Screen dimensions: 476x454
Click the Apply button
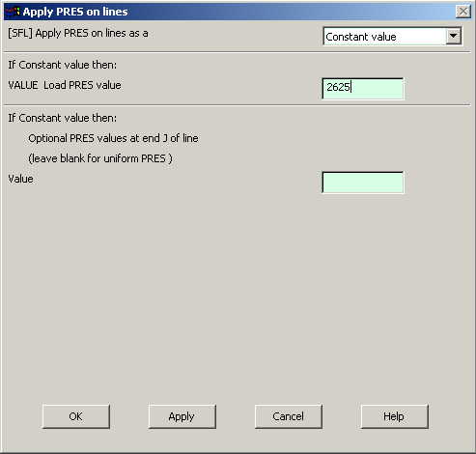click(182, 416)
